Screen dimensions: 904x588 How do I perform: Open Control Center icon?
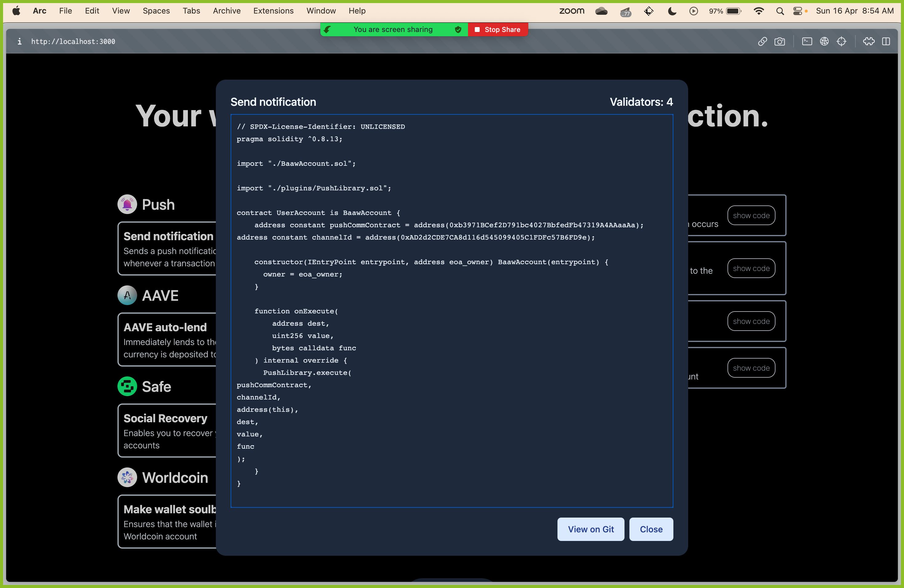(x=798, y=11)
